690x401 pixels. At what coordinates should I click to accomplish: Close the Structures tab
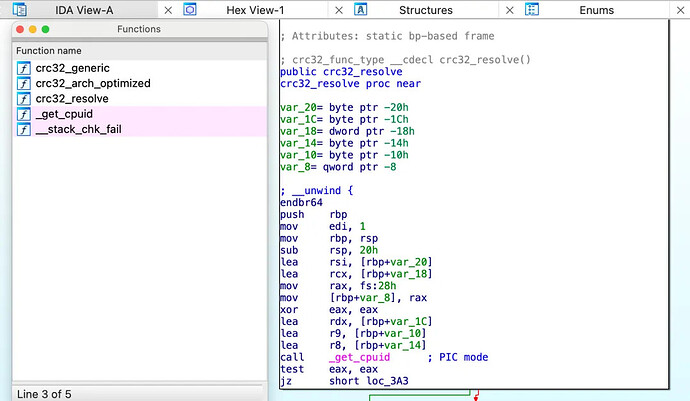[510, 10]
